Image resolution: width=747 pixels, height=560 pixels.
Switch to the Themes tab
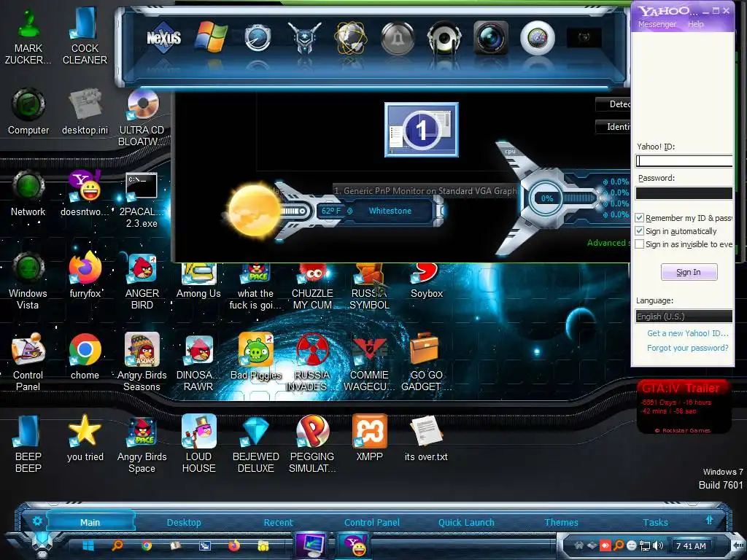tap(561, 522)
